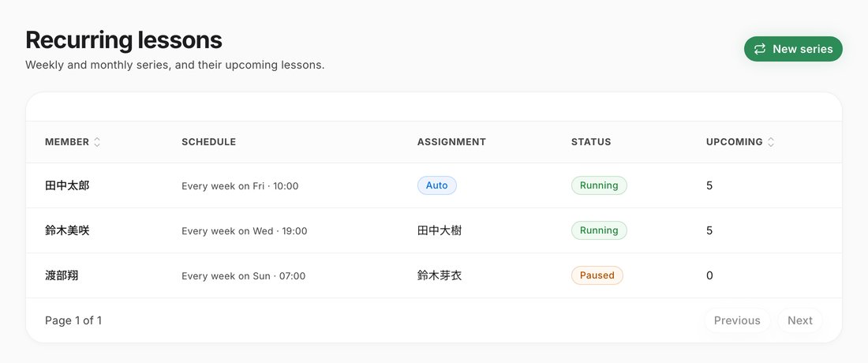Sort by the Member sort arrows
This screenshot has height=363, width=868.
pyautogui.click(x=97, y=142)
